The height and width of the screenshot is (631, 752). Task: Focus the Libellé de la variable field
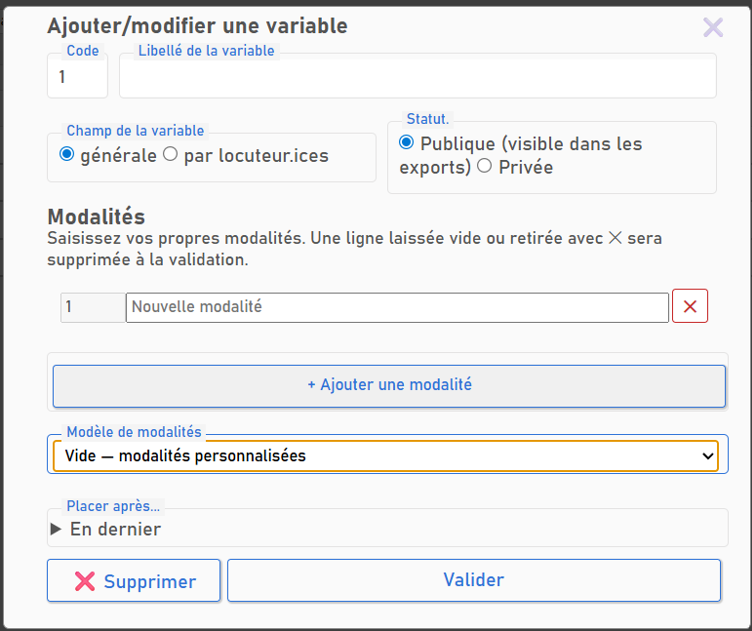(418, 76)
